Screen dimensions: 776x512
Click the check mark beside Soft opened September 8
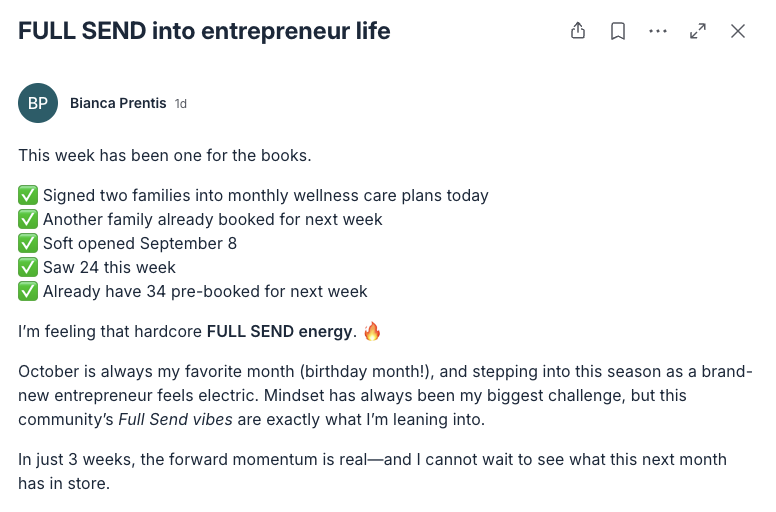click(x=28, y=243)
